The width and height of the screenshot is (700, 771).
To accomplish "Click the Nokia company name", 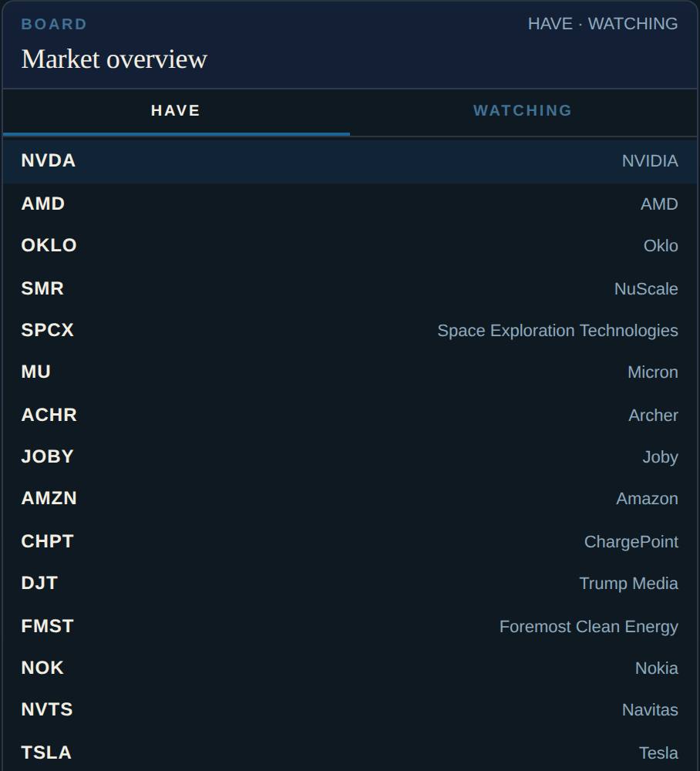I will (656, 668).
